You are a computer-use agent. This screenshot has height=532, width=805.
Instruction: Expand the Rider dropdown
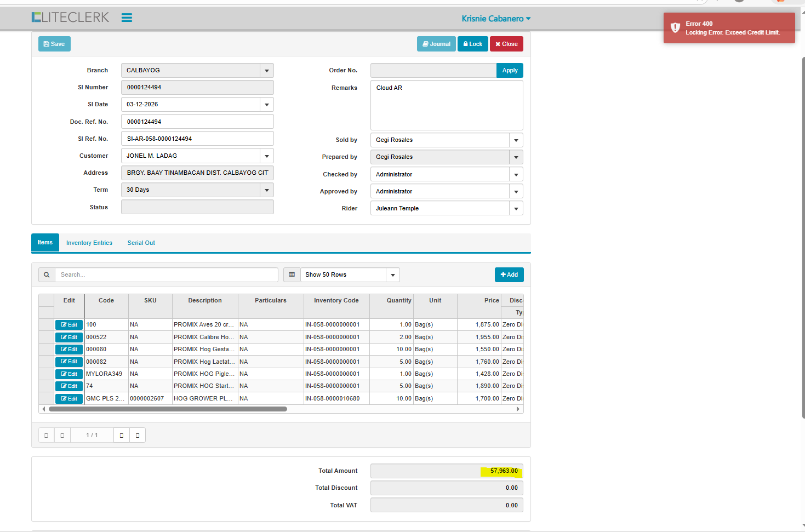516,209
